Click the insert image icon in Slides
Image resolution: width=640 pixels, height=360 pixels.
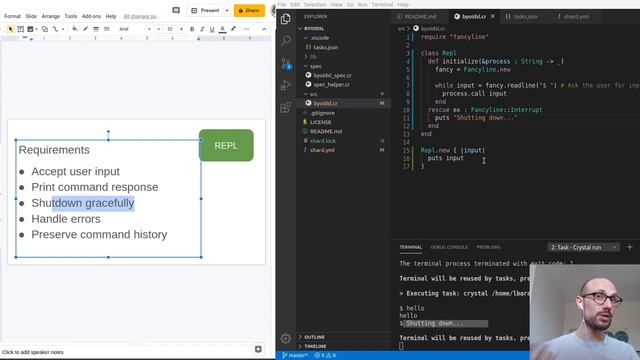pos(30,29)
